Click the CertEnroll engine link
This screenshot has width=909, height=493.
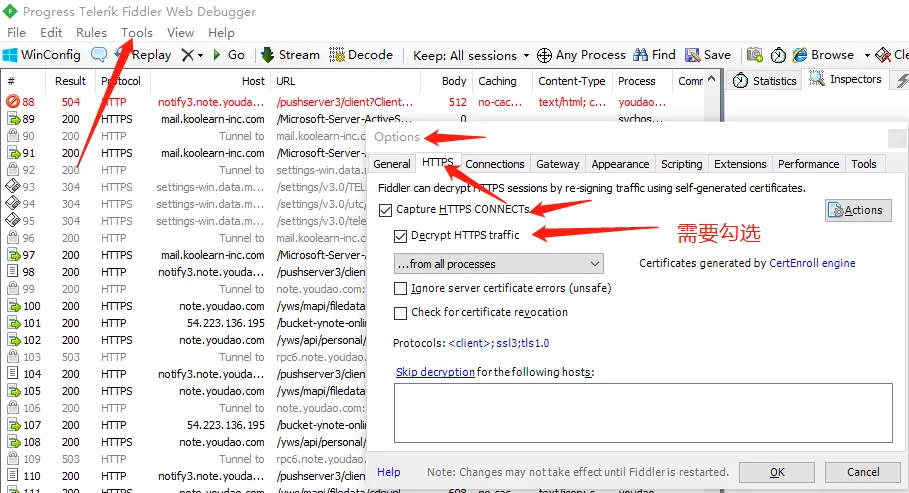pos(812,263)
